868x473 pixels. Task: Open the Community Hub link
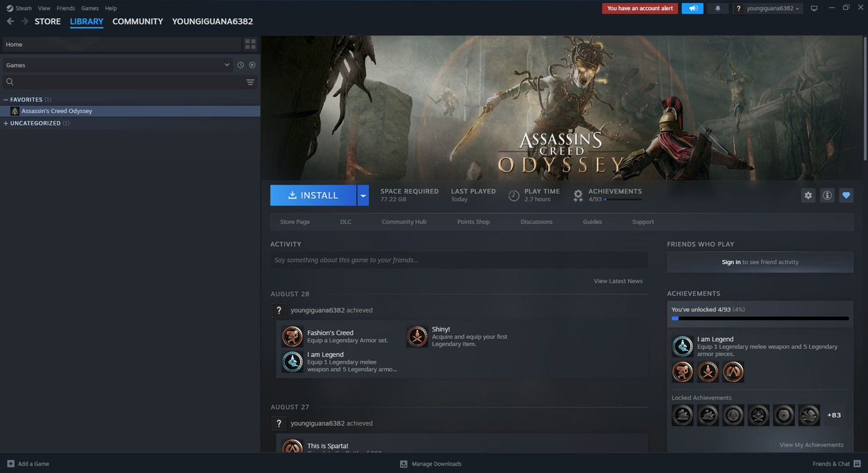click(404, 222)
